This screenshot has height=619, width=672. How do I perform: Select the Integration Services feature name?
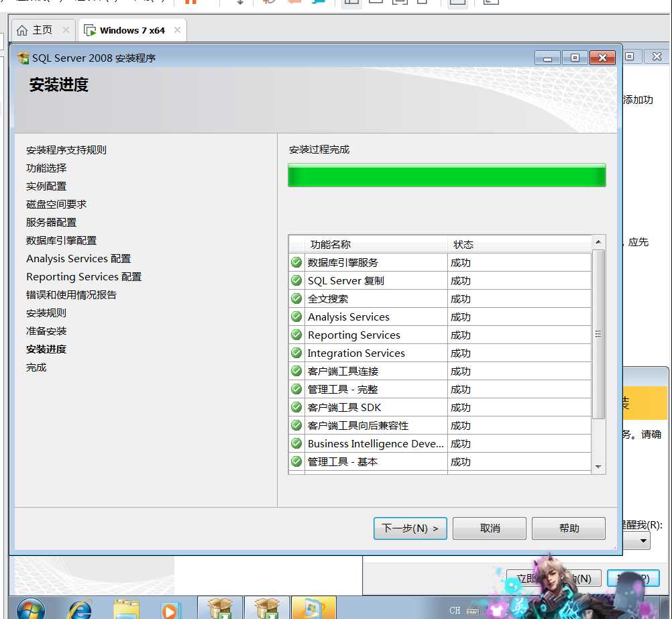click(356, 353)
